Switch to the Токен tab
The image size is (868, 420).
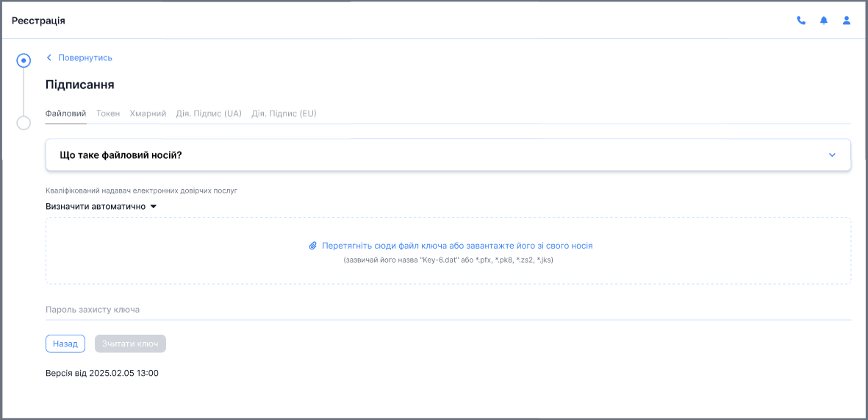tap(108, 114)
